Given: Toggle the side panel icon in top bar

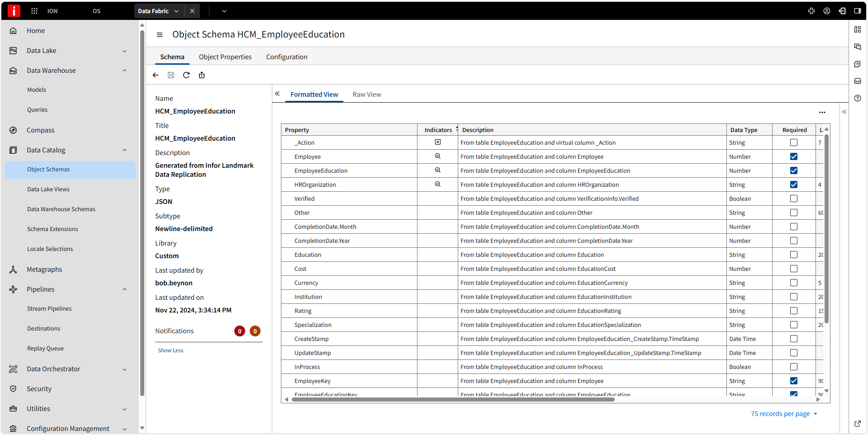Looking at the screenshot, I should 858,11.
